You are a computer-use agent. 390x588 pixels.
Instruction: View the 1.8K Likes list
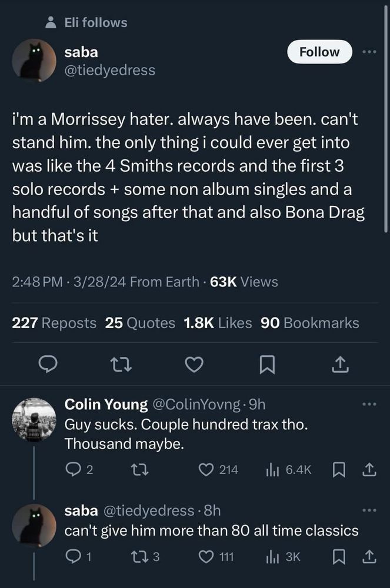click(218, 323)
